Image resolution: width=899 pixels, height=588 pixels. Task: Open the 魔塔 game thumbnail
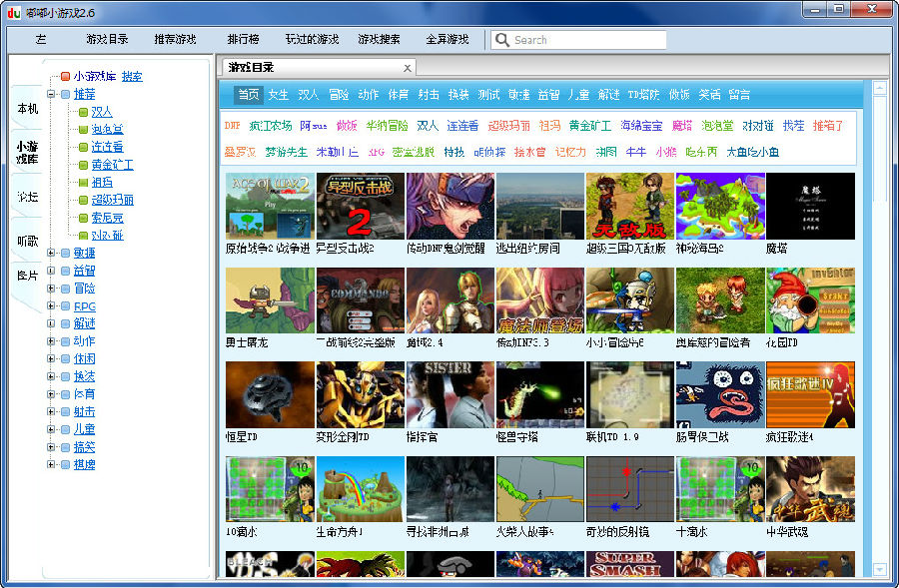coord(810,207)
